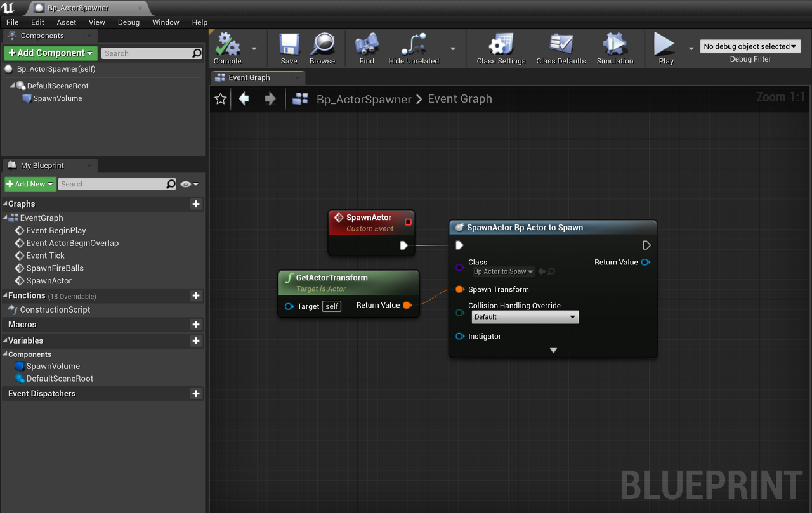This screenshot has height=513, width=812.
Task: Click My Blueprint search field
Action: pyautogui.click(x=117, y=184)
